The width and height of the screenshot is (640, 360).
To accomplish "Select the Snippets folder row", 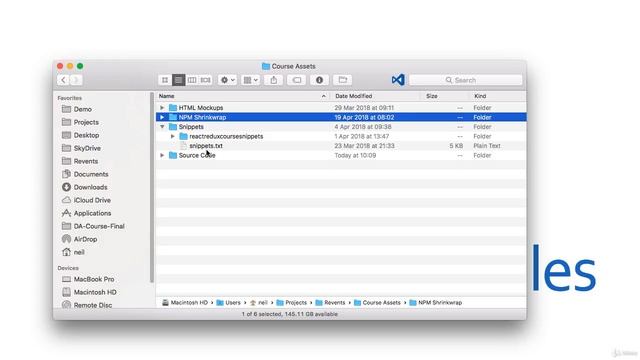I will 341,127.
